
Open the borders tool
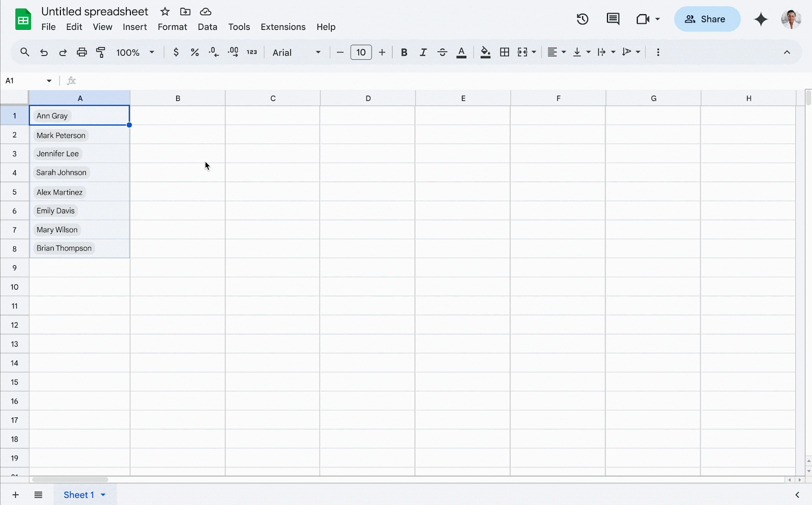[x=504, y=52]
